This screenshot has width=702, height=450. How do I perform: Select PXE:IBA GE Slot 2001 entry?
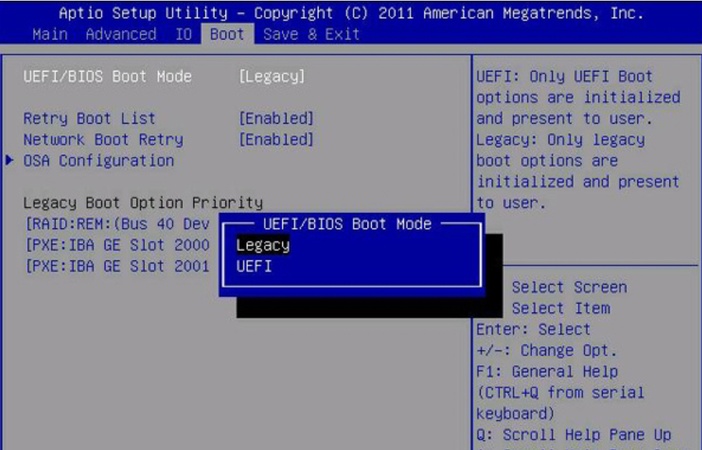[x=117, y=266]
